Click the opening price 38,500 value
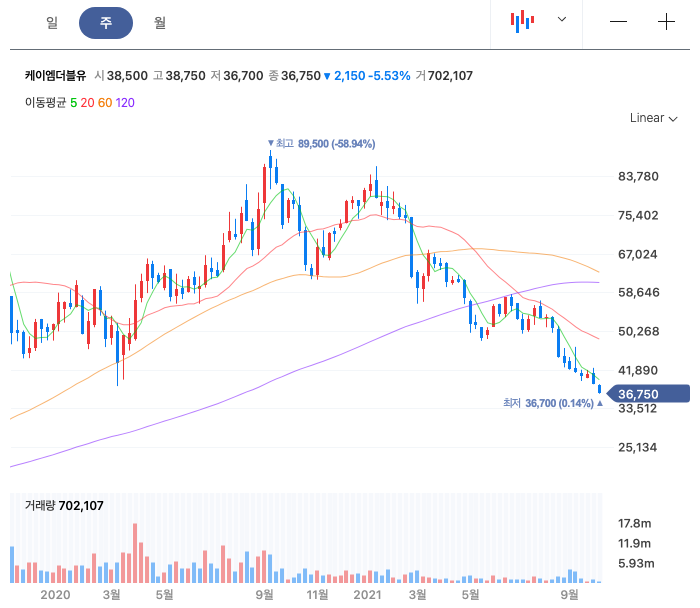This screenshot has height=608, width=700. tap(127, 75)
